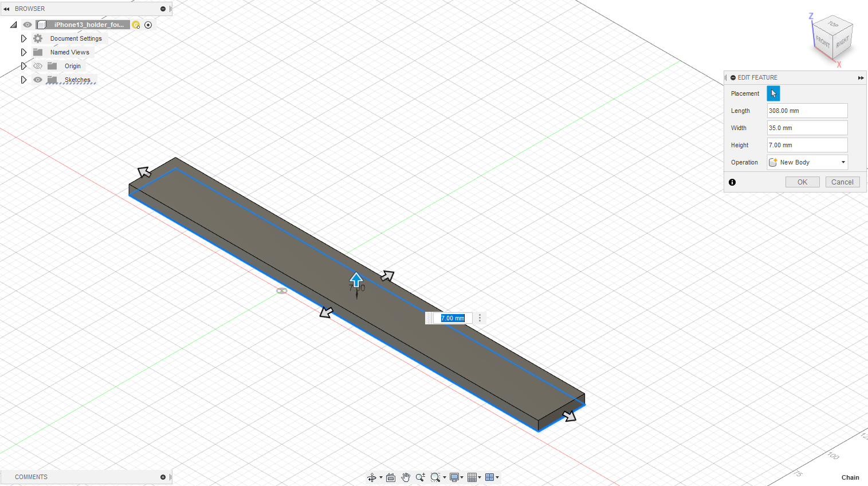The height and width of the screenshot is (486, 868).
Task: Open the Operation New Body dropdown
Action: pyautogui.click(x=807, y=162)
